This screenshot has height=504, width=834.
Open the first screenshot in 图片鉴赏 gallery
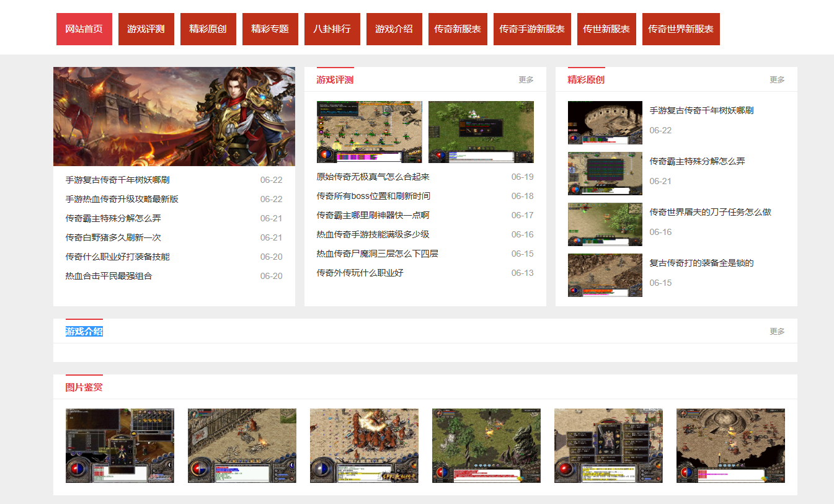pos(120,446)
